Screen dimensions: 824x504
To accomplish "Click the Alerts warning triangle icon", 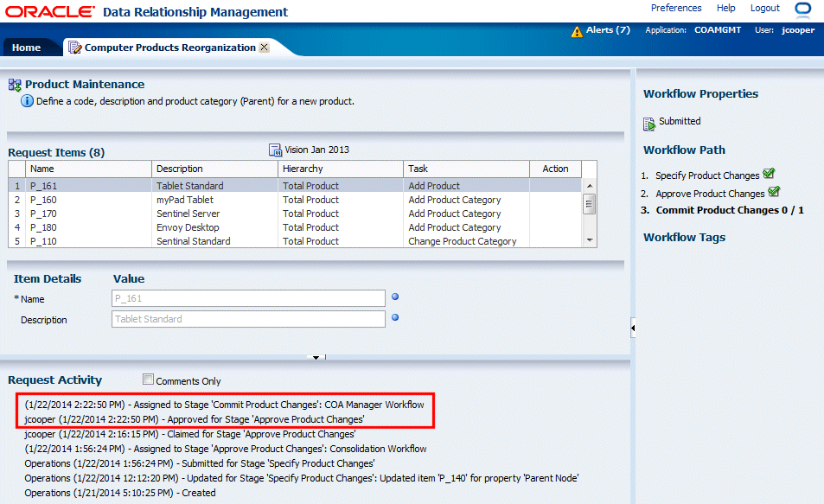I will point(577,31).
